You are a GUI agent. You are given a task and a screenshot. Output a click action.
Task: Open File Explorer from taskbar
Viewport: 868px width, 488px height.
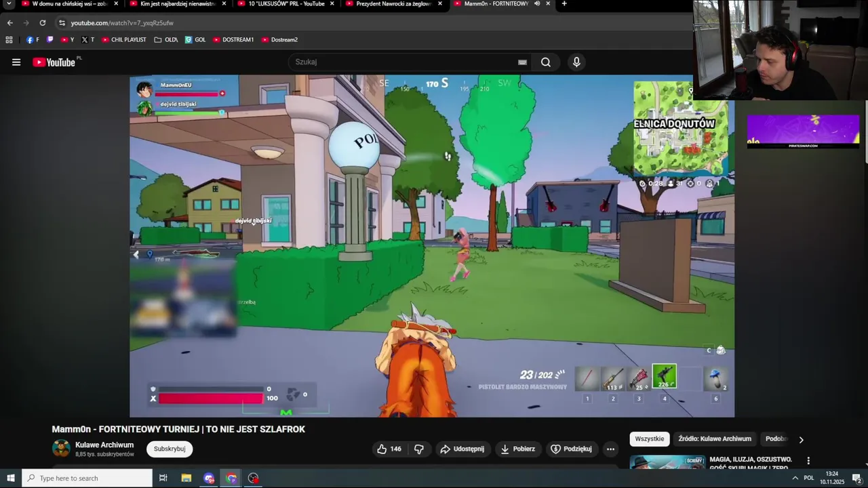pos(186,479)
